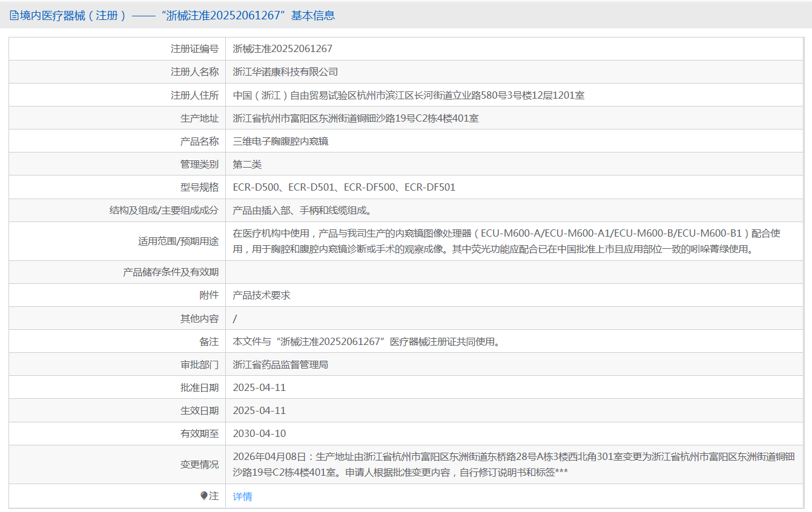Image resolution: width=812 pixels, height=512 pixels.
Task: Click the company name 浙江华诺康科技有限公司
Action: [x=285, y=71]
